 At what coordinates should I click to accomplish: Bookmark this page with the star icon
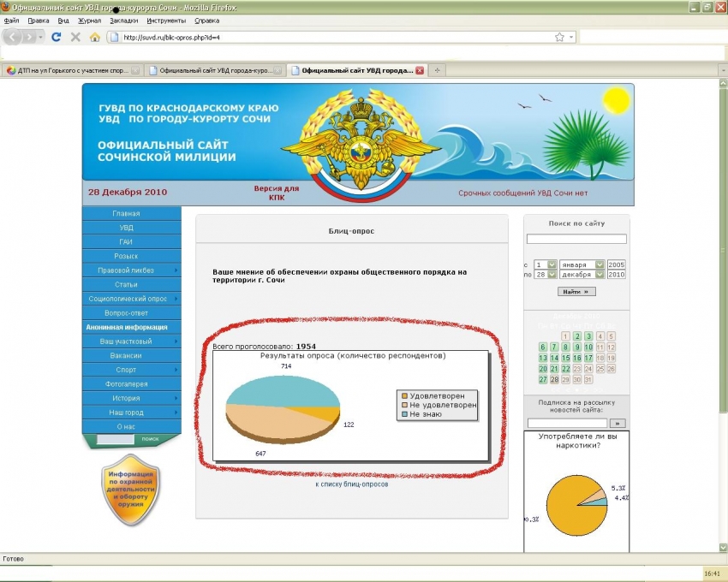(559, 37)
